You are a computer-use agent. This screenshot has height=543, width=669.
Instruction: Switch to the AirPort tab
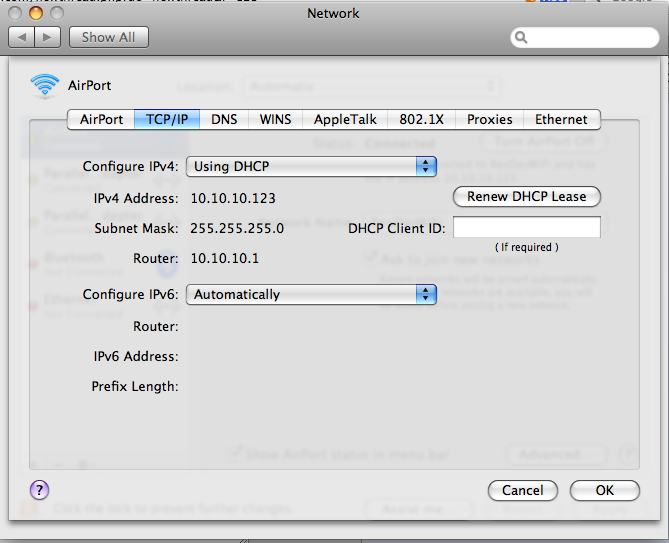coord(101,119)
